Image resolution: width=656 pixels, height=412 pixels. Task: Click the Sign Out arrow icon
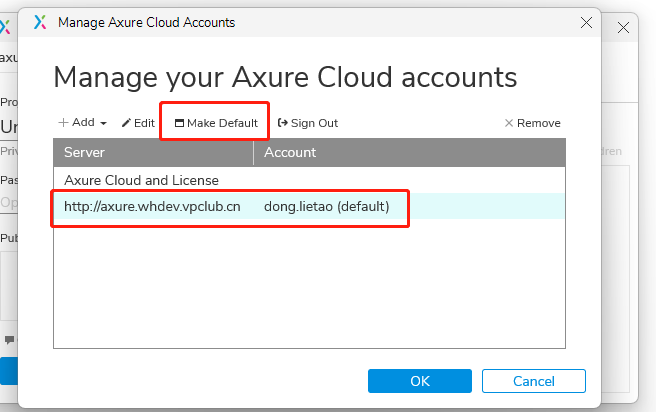click(282, 123)
